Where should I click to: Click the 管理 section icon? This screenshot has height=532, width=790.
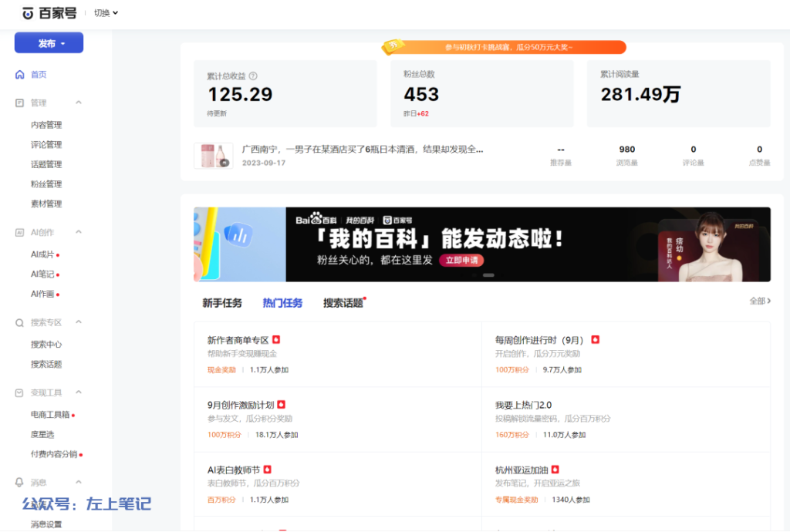click(x=19, y=103)
